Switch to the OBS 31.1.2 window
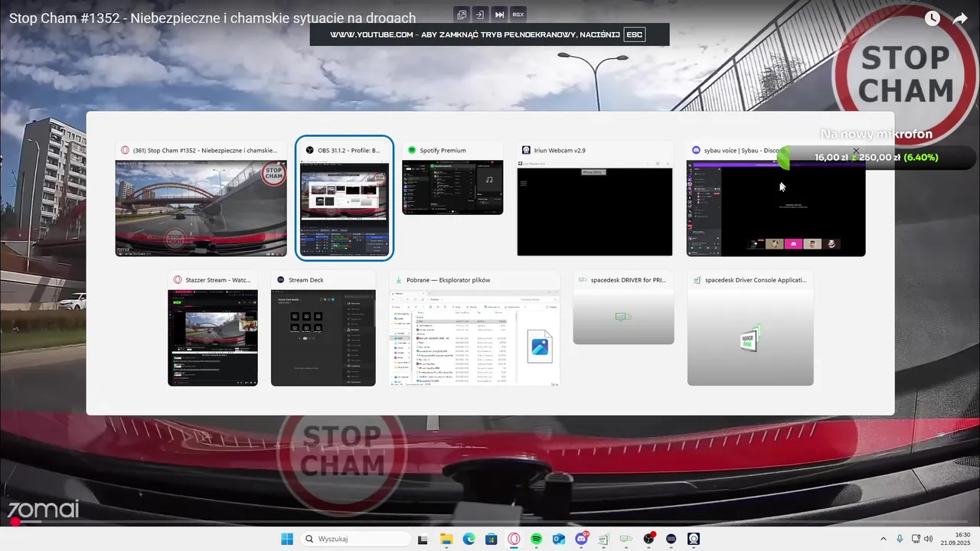This screenshot has width=980, height=551. pos(345,197)
